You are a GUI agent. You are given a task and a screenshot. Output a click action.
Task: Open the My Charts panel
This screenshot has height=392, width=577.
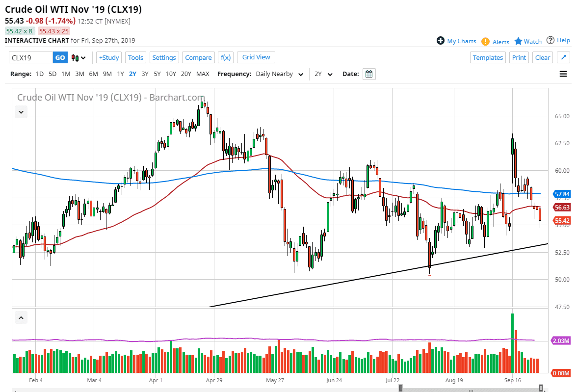pyautogui.click(x=456, y=41)
